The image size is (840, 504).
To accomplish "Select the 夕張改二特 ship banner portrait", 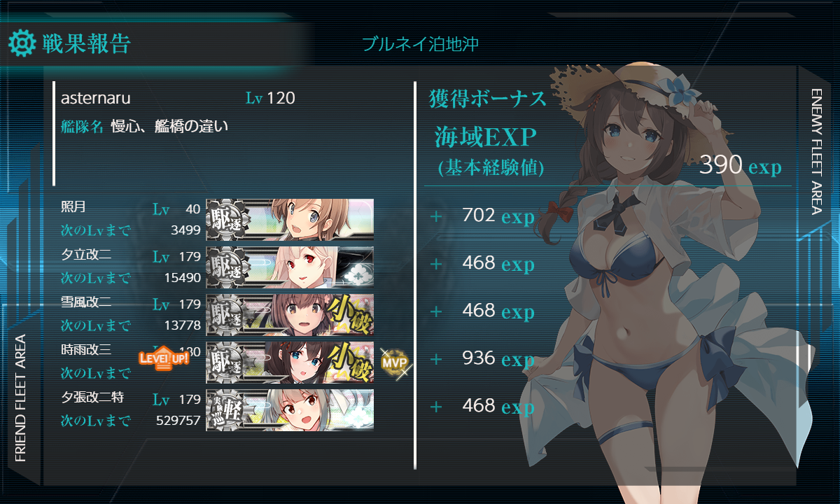I will (x=290, y=409).
